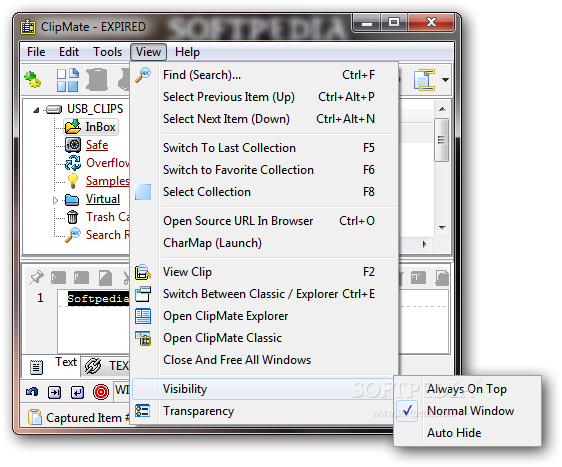Choose Switch to Favorite Collection
The width and height of the screenshot is (562, 467).
click(x=265, y=170)
